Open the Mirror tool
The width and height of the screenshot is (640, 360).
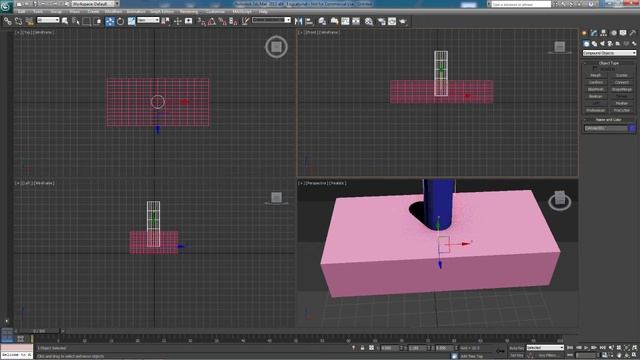tap(298, 21)
